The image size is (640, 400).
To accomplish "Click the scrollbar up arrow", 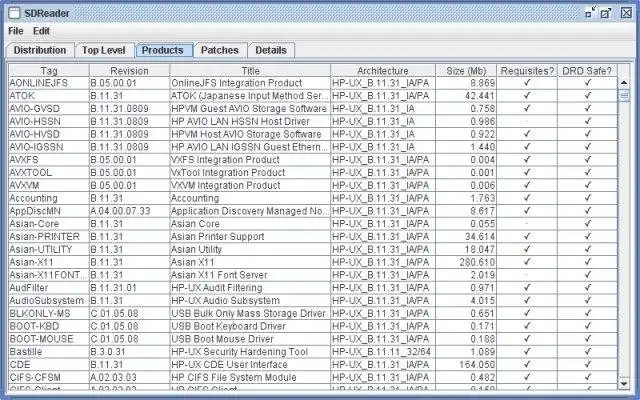I will 624,83.
